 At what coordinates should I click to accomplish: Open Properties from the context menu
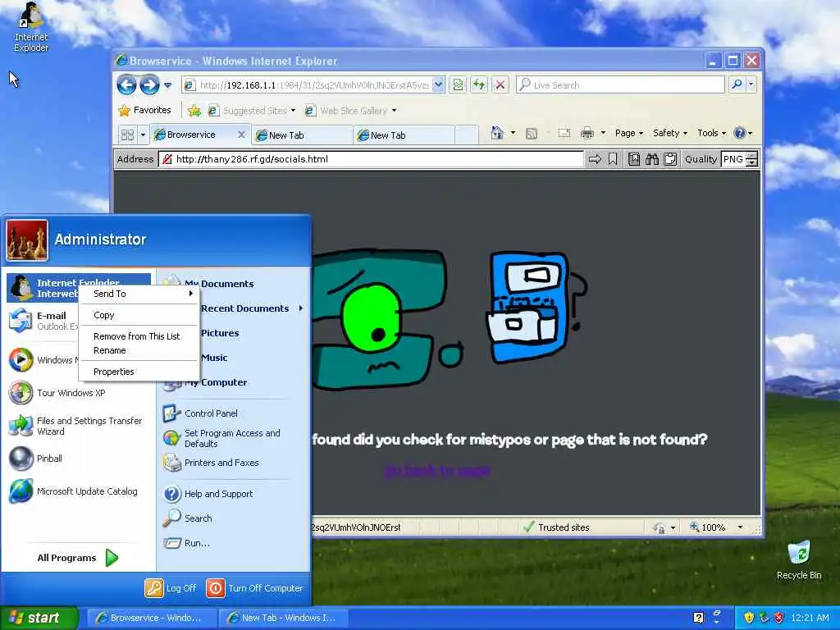pyautogui.click(x=139, y=372)
